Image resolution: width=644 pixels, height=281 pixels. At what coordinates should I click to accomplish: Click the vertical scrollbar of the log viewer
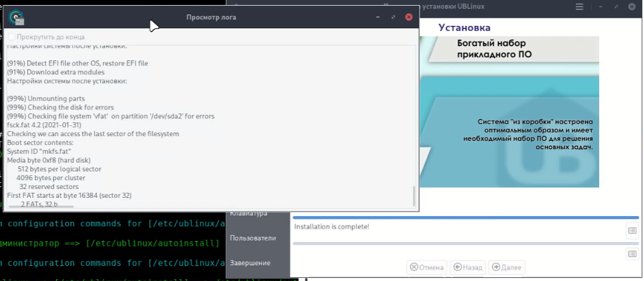click(x=414, y=196)
